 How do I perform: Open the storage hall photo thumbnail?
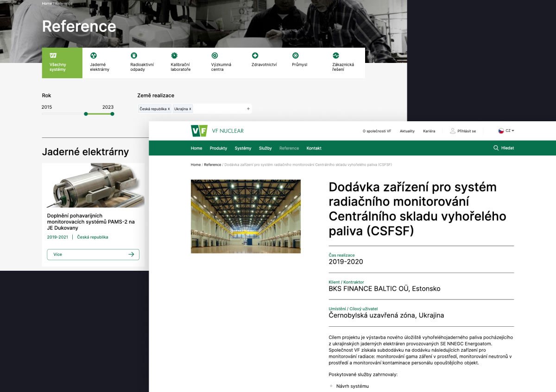pyautogui.click(x=246, y=216)
